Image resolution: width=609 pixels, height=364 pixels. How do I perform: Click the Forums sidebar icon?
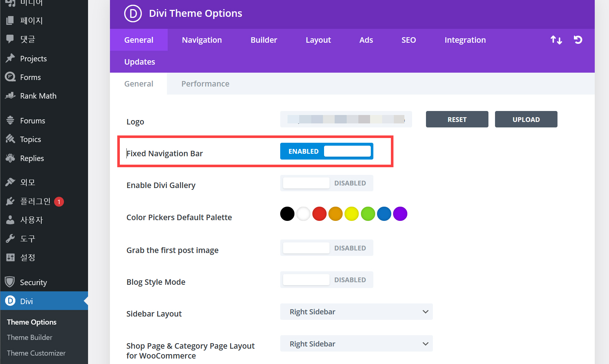coord(10,120)
